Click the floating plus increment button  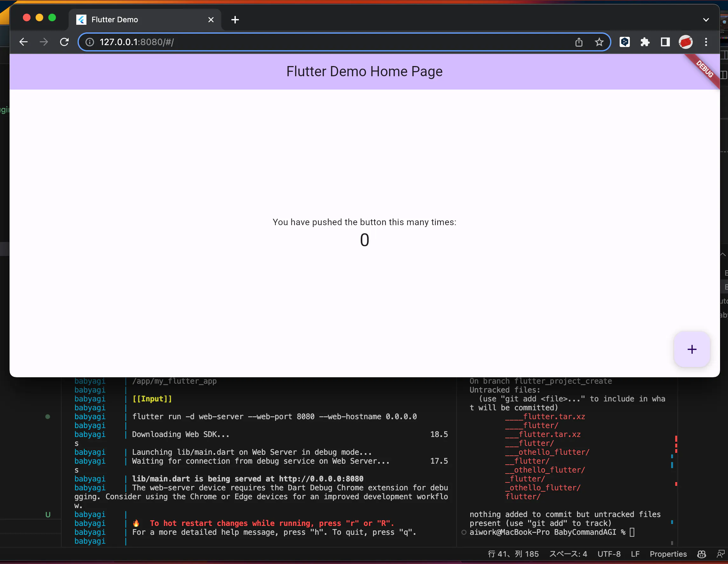[692, 349]
